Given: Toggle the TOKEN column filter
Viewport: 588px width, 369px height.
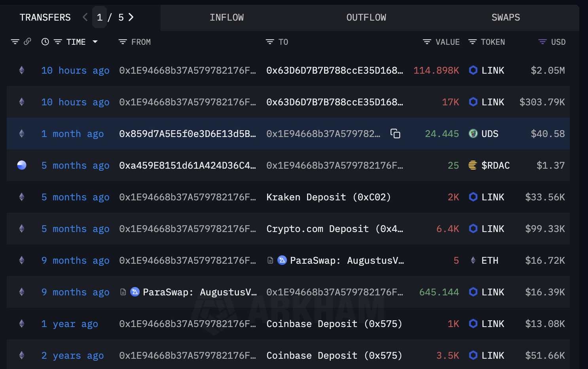Looking at the screenshot, I should coord(472,42).
